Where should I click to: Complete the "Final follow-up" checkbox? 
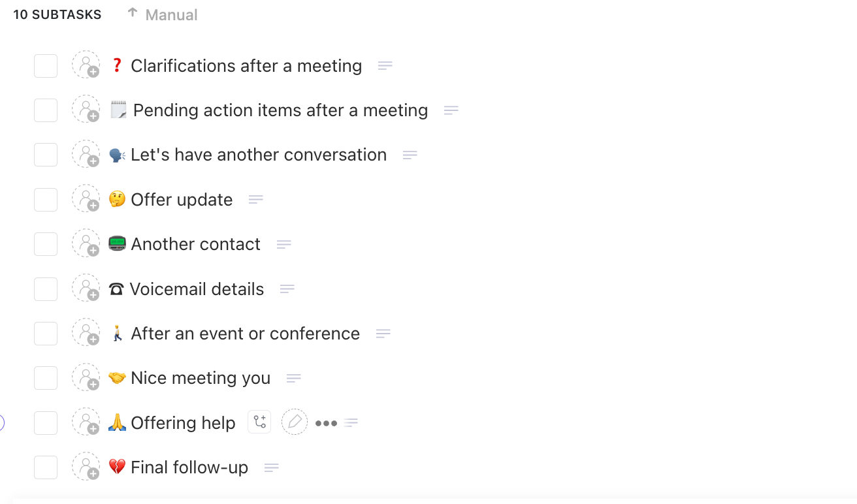(45, 467)
